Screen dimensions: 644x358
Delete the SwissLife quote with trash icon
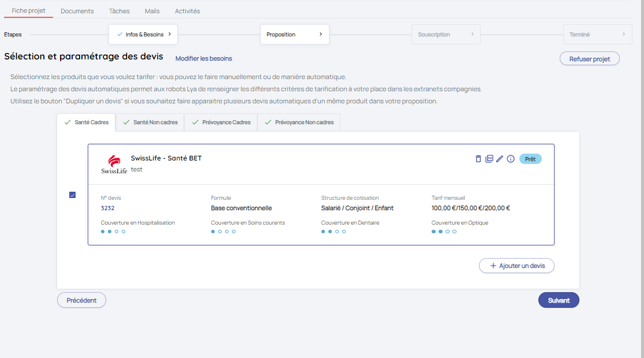(x=478, y=159)
